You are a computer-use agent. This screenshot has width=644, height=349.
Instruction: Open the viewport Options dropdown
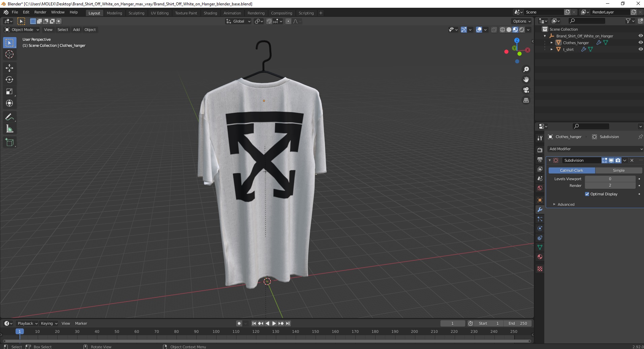(522, 21)
